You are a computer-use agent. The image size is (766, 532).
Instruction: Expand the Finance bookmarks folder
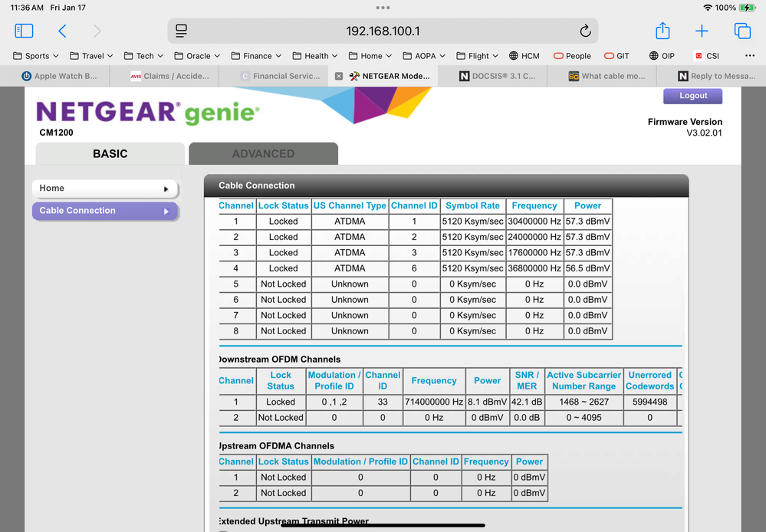256,56
